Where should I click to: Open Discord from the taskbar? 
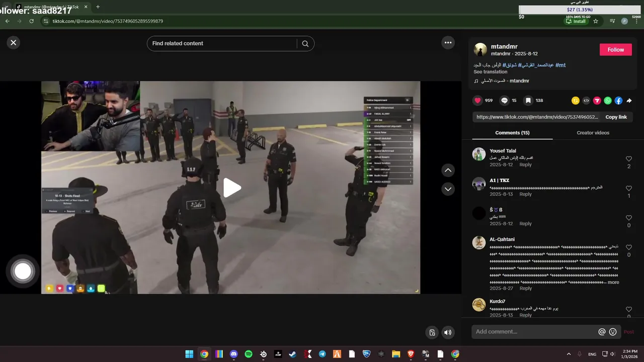click(233, 354)
